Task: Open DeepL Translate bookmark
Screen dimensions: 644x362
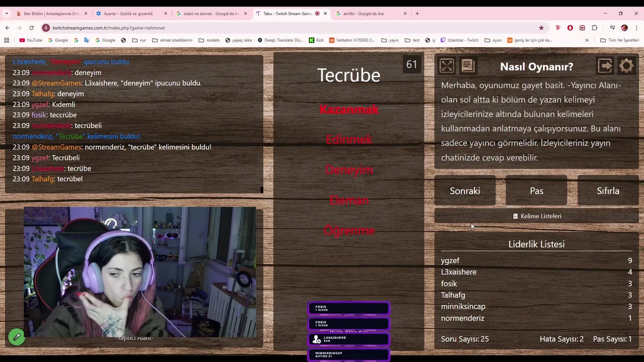Action: [280, 40]
